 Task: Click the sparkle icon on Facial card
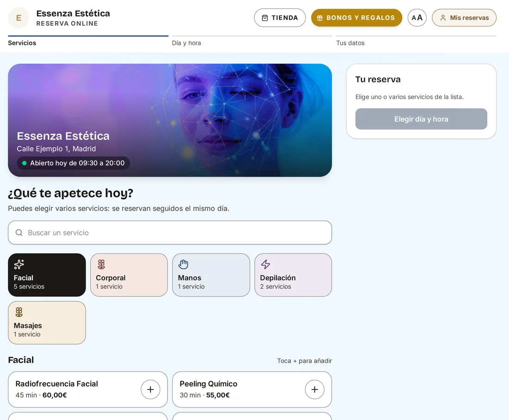[19, 264]
